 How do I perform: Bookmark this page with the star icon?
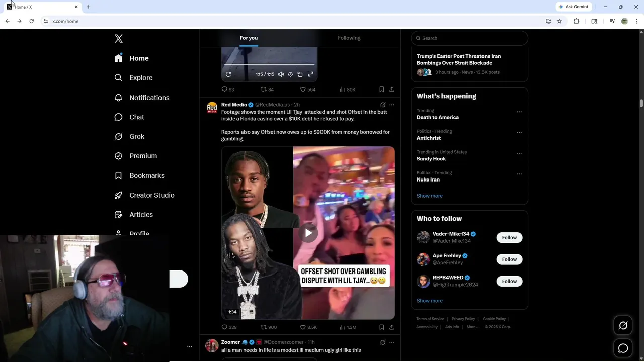pos(559,21)
